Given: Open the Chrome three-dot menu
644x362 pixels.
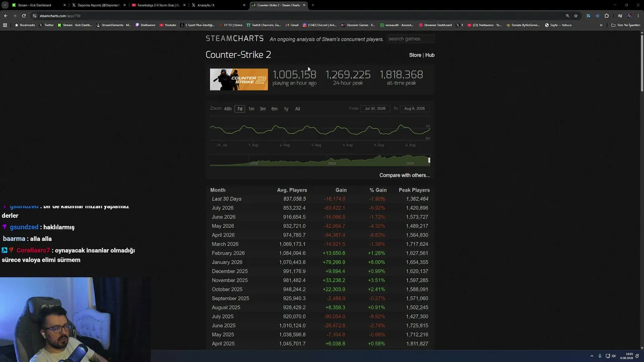Looking at the screenshot, I should (x=638, y=16).
